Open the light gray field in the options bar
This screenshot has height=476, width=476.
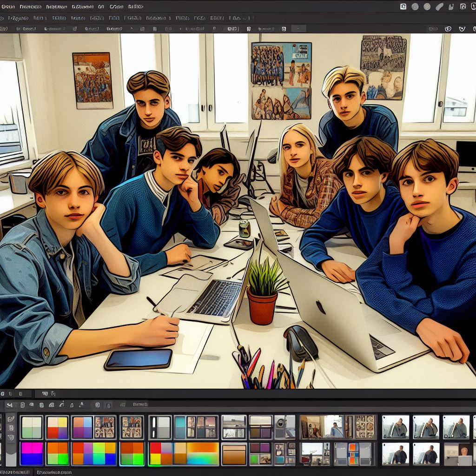298,29
